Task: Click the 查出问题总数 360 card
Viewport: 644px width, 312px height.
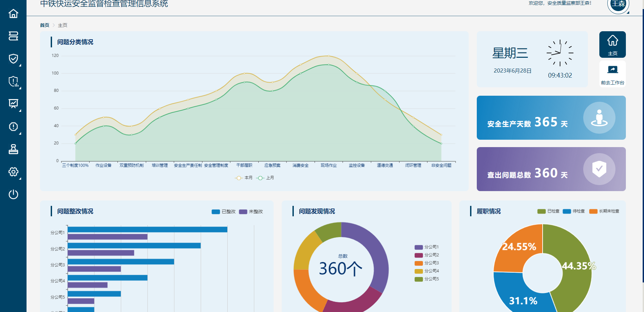Action: pos(551,169)
